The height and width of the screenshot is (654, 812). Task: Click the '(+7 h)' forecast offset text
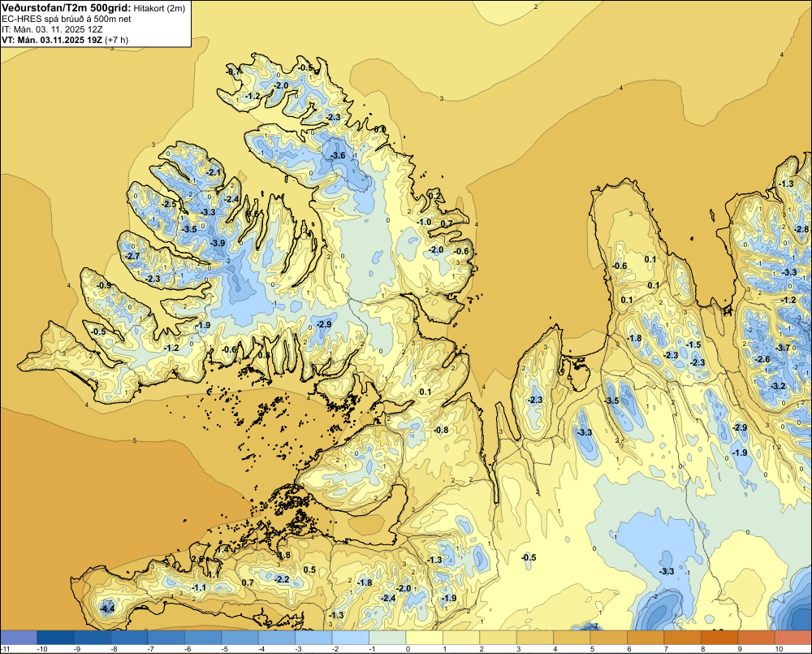pyautogui.click(x=116, y=40)
